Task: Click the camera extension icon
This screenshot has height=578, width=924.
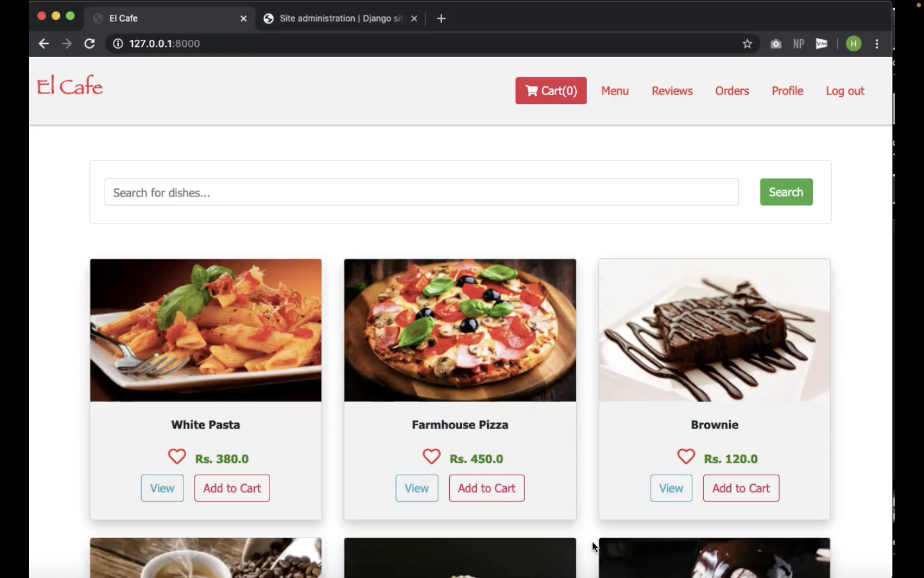Action: tap(776, 44)
